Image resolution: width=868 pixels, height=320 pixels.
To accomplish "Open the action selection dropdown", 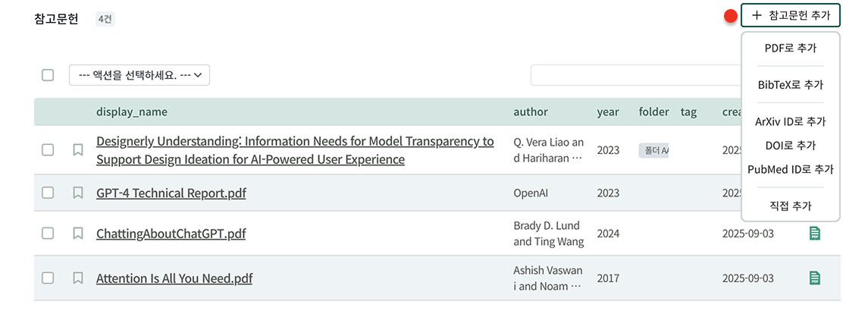I will (x=139, y=75).
